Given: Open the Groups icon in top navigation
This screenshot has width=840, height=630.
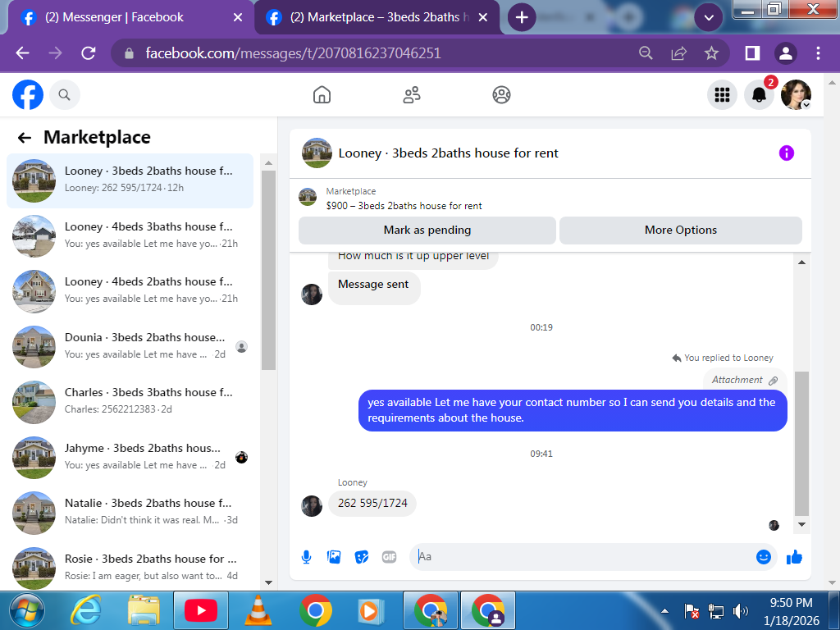Looking at the screenshot, I should click(x=501, y=95).
